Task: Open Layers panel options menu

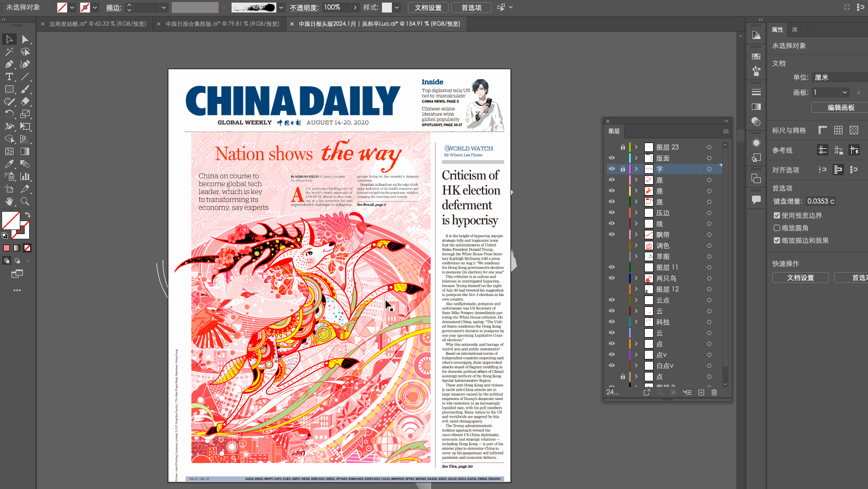Action: pos(725,131)
